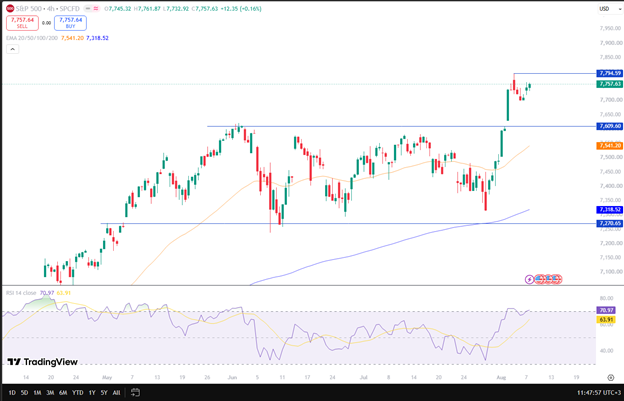Click the purple lightning bolt event marker
The height and width of the screenshot is (401, 624).
529,279
